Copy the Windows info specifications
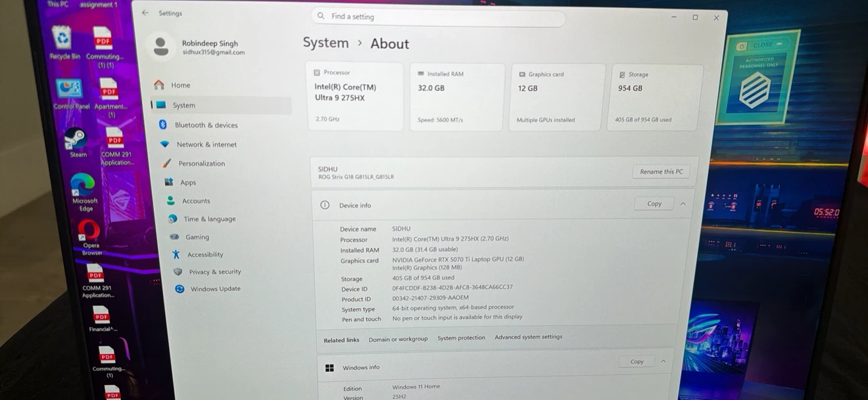The image size is (868, 400). pos(637,361)
